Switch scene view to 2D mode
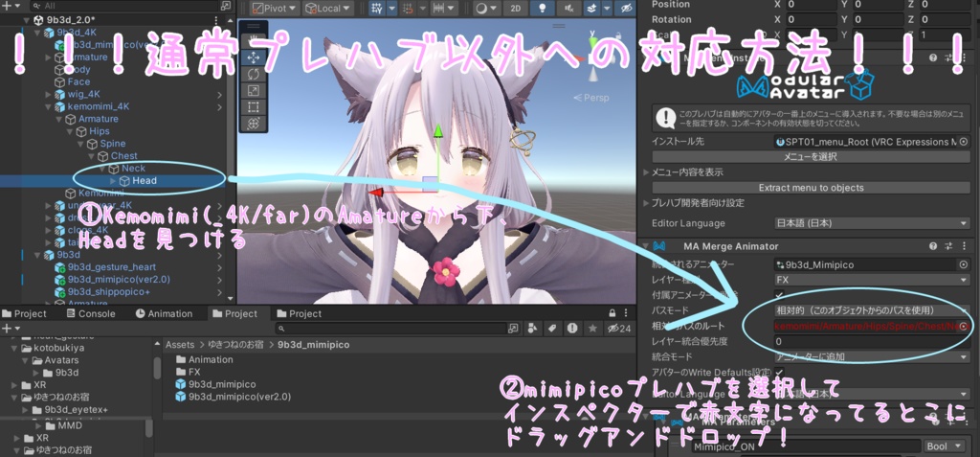The image size is (980, 457). [515, 8]
